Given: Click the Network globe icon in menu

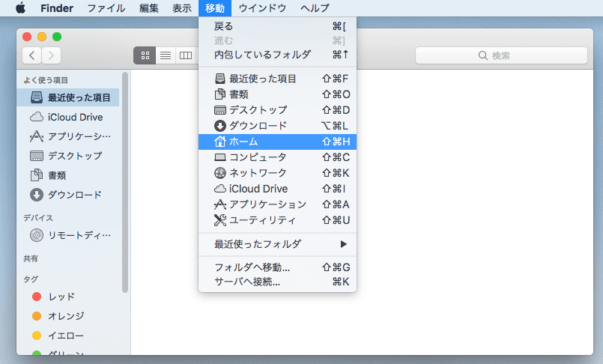Looking at the screenshot, I should coord(220,173).
